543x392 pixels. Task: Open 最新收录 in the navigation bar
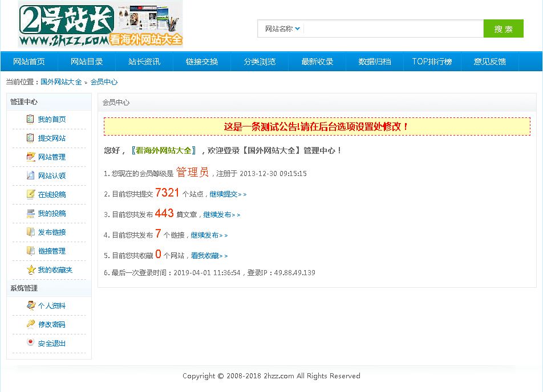(x=317, y=62)
